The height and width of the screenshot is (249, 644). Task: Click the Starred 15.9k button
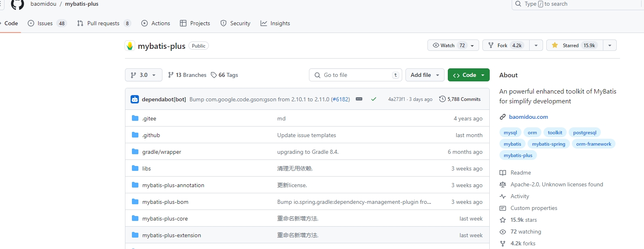click(x=575, y=45)
